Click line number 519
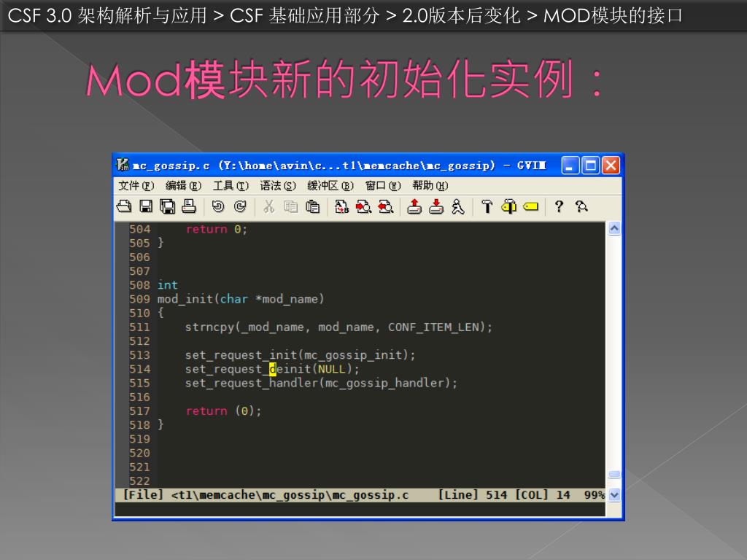Viewport: 747px width, 560px height. [x=139, y=439]
